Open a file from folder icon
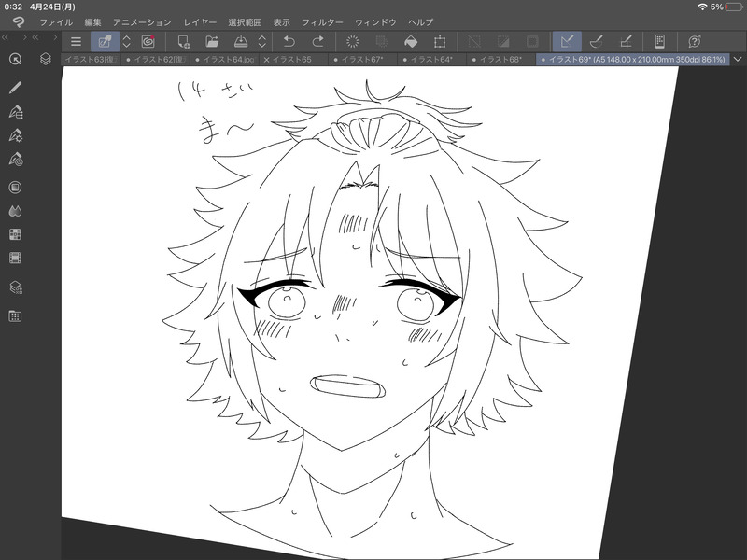Screen dimensions: 747x560 (x=212, y=41)
